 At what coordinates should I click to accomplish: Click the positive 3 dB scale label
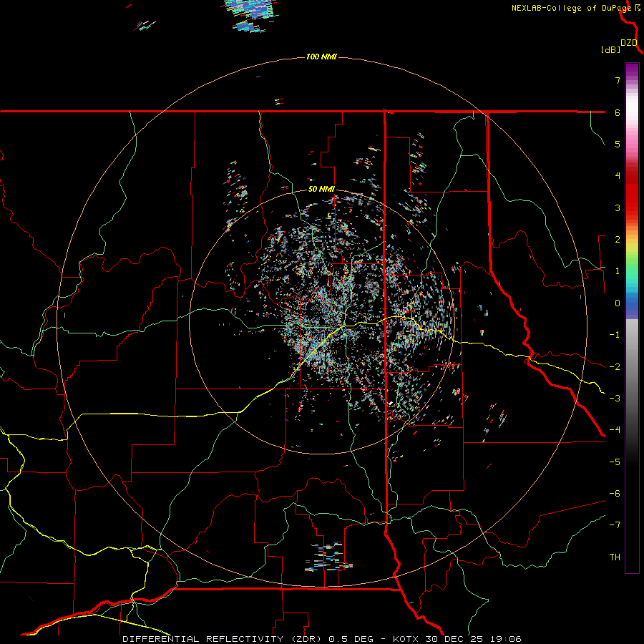[x=618, y=208]
